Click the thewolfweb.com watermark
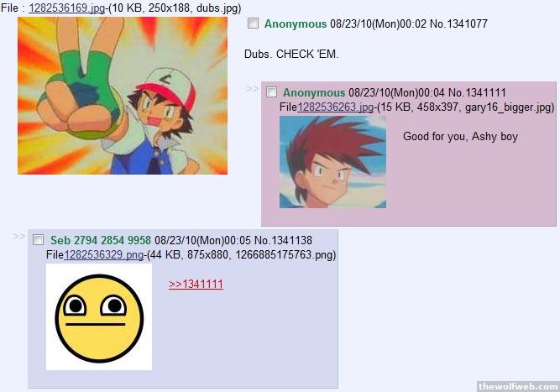 (518, 386)
